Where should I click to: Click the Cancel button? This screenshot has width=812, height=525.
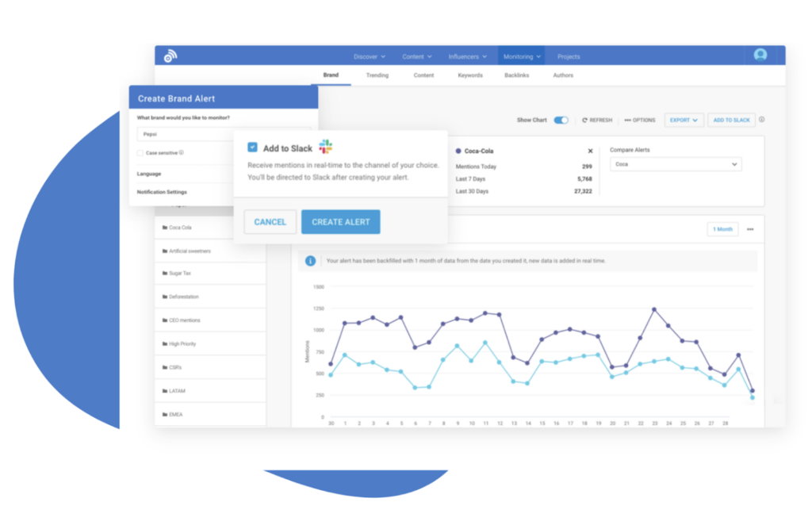pos(270,222)
